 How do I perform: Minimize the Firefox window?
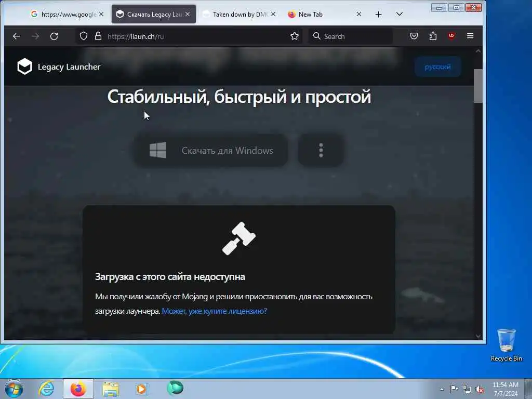439,7
